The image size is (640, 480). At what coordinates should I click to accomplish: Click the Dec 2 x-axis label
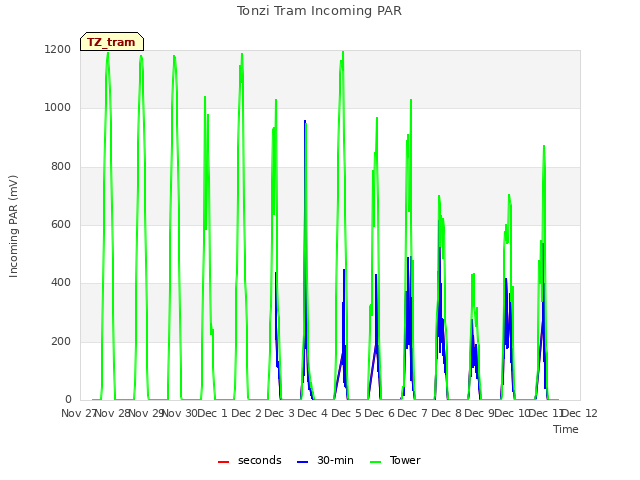pos(247,413)
